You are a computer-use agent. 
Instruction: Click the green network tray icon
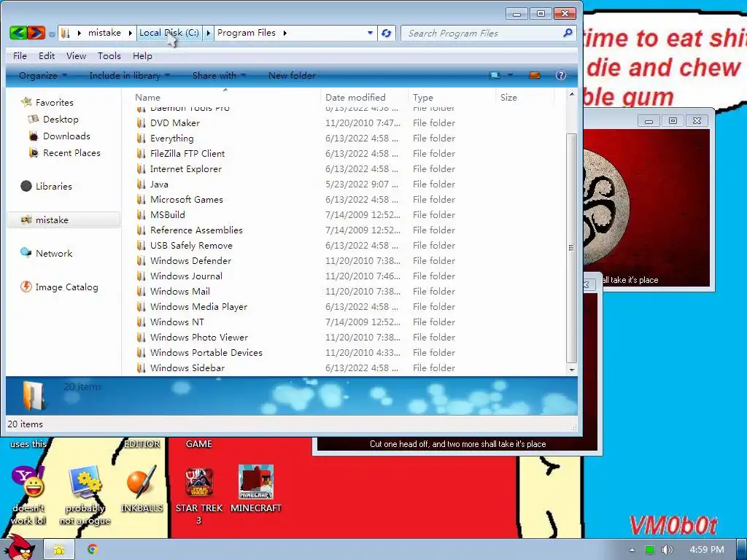click(649, 550)
